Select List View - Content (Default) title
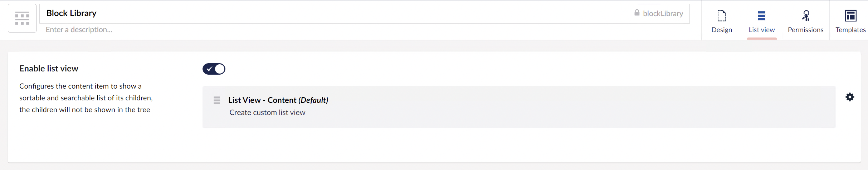868x170 pixels. coord(278,100)
